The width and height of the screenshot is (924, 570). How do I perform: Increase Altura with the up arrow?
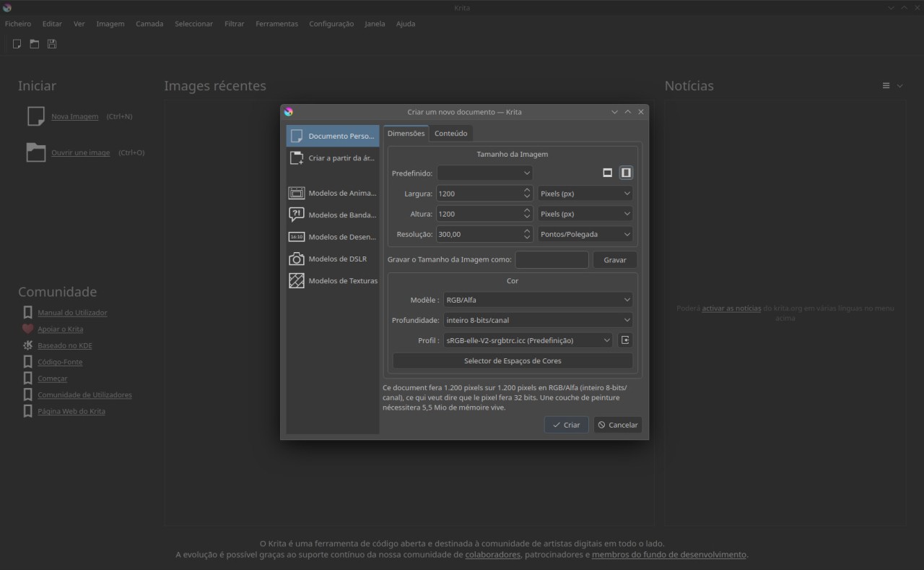527,210
